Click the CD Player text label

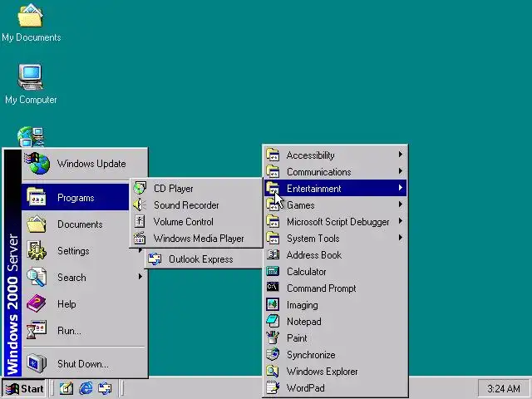[x=174, y=189]
